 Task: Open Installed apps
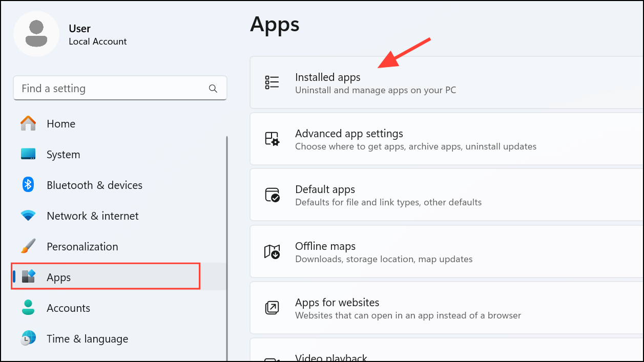[x=447, y=82]
